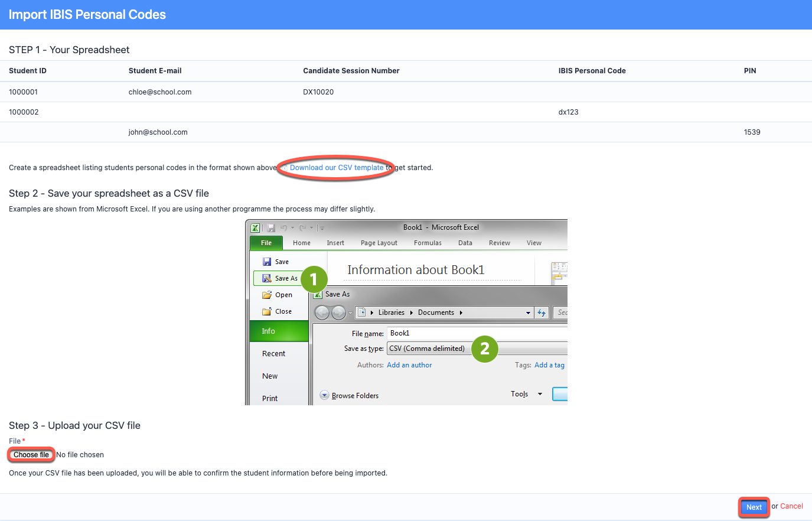812x521 pixels.
Task: Click the Excel logo in title bar
Action: pyautogui.click(x=255, y=228)
